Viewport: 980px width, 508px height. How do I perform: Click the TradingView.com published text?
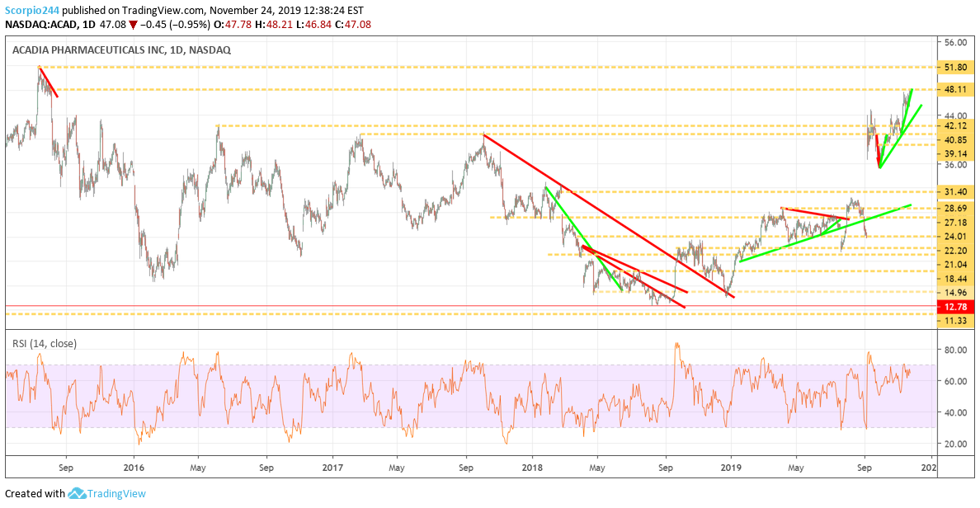134,11
